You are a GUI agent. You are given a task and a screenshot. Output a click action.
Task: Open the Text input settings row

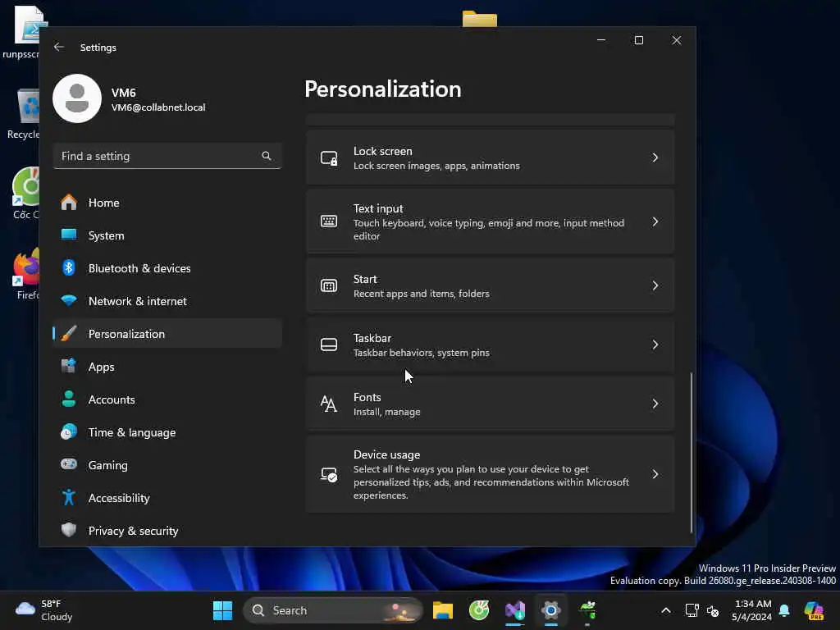pos(491,221)
